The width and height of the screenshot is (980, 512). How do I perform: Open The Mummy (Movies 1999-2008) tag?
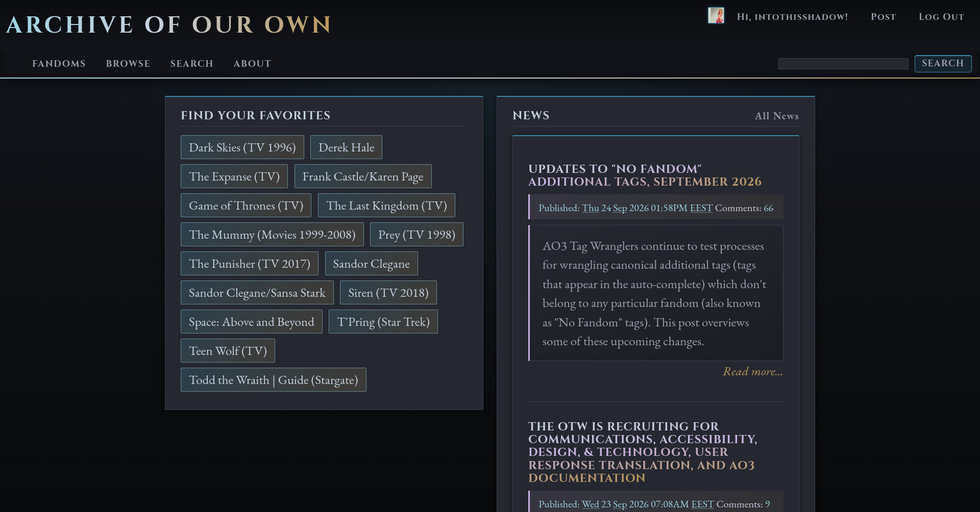[272, 235]
